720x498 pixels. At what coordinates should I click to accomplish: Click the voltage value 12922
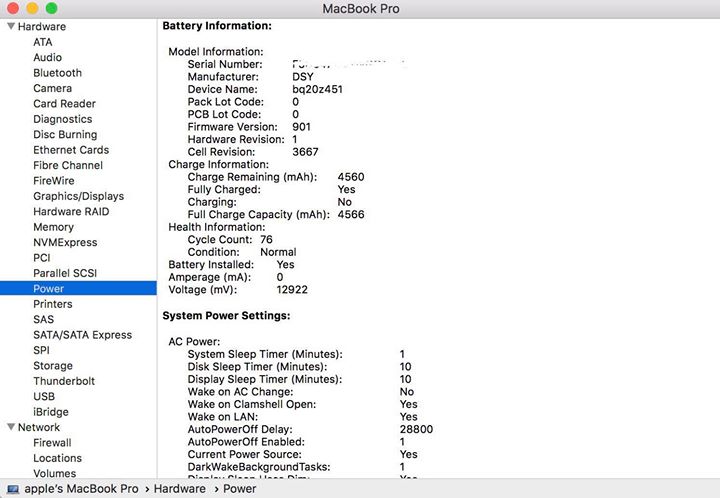[292, 290]
